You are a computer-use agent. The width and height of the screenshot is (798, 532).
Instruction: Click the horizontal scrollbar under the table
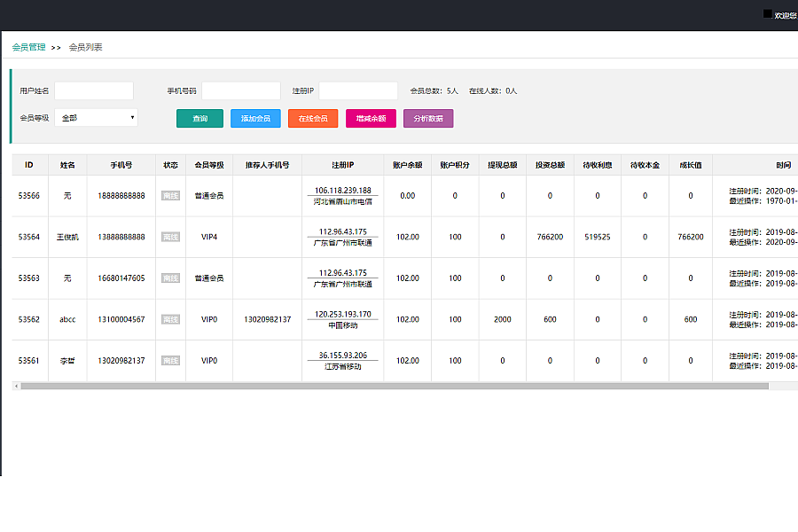(395, 386)
